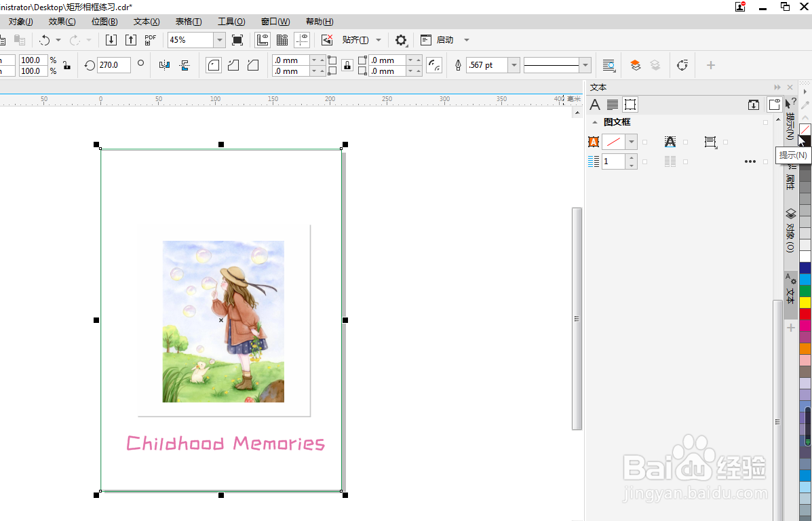Toggle the Snap off button
The width and height of the screenshot is (812, 521).
point(327,40)
